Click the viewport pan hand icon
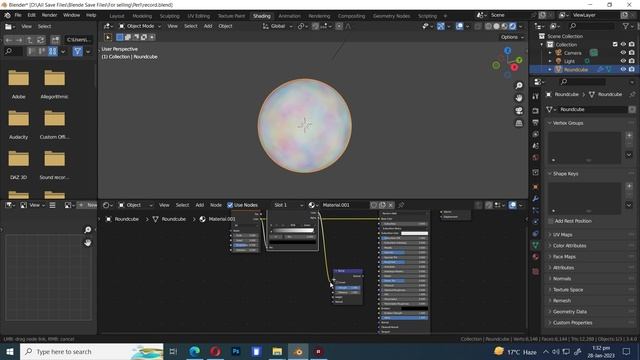 tap(519, 98)
